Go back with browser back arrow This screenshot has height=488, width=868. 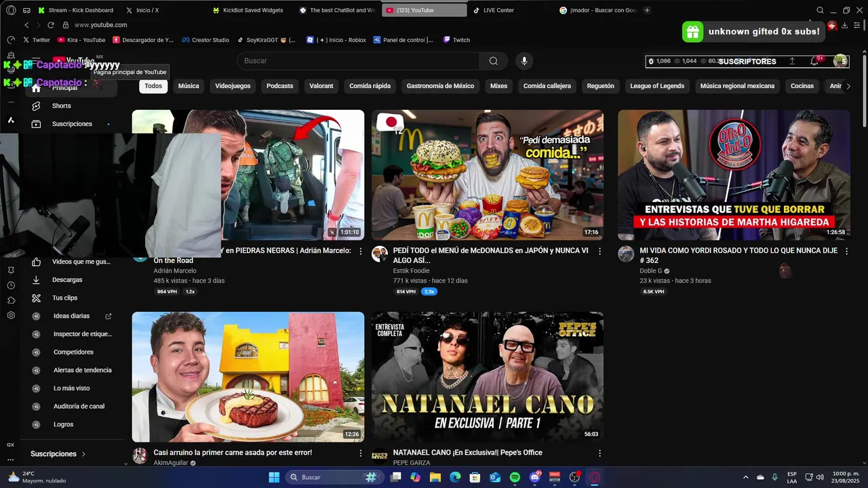coord(26,25)
